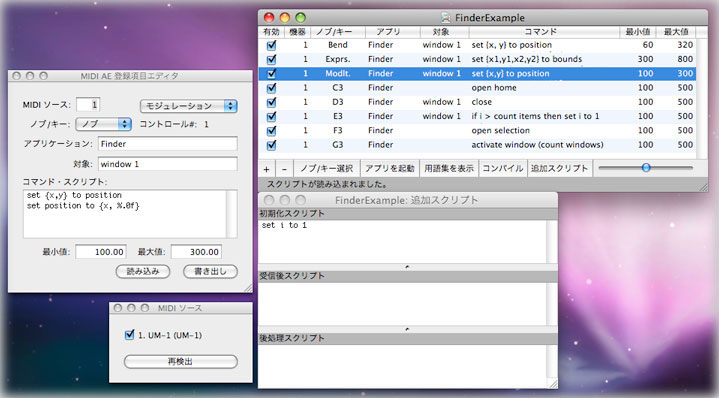Viewport: 719px width, 398px height.
Task: Toggle the C3 row enabled checkbox
Action: coord(271,88)
